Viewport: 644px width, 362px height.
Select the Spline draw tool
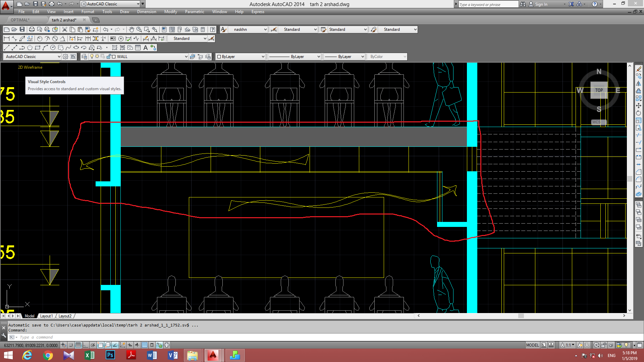click(x=68, y=48)
